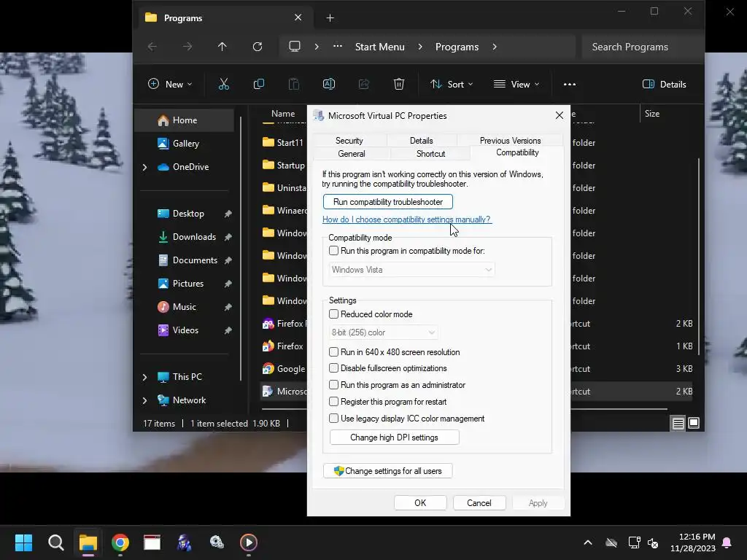Viewport: 747px width, 560px height.
Task: Click the Back navigation arrow
Action: tap(152, 47)
